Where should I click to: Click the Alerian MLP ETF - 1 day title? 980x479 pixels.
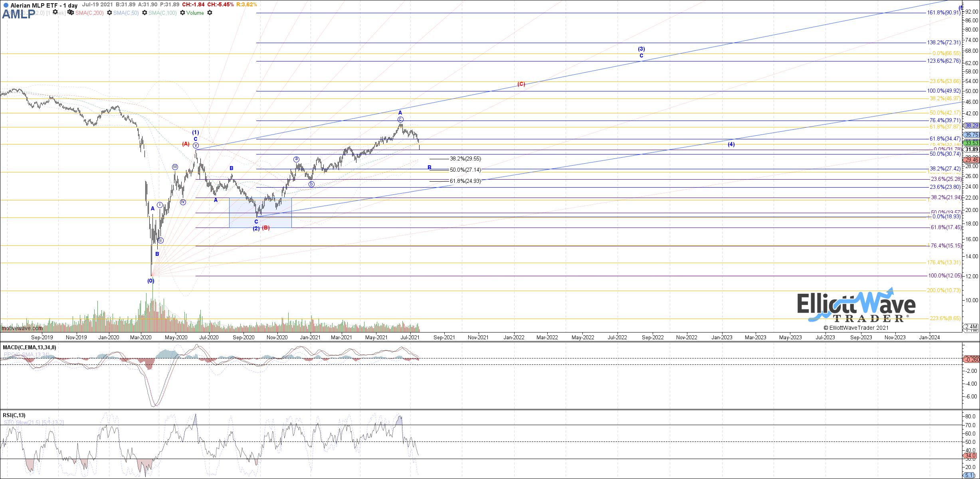click(x=44, y=5)
